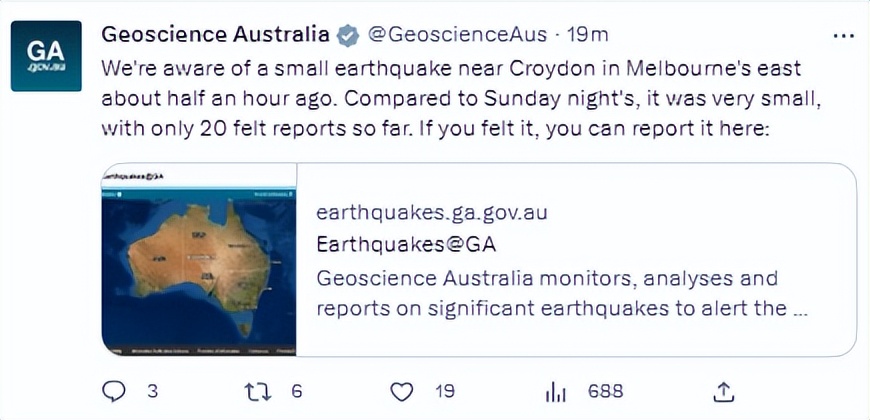This screenshot has width=870, height=420.
Task: Open the Geoscience Australia account name link
Action: click(215, 34)
